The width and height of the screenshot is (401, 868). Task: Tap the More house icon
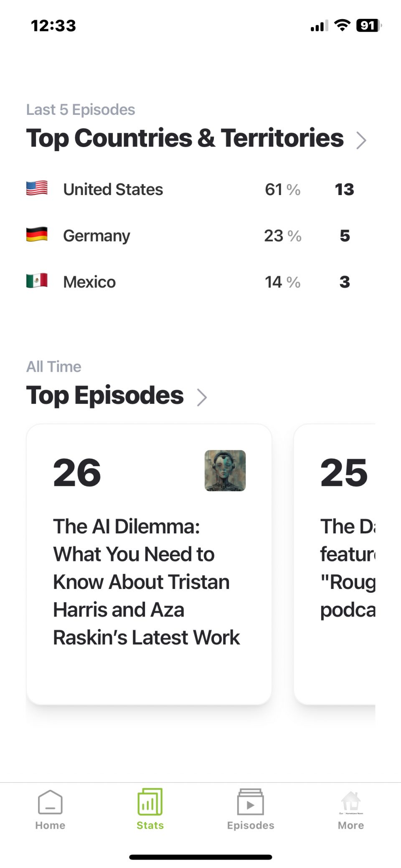tap(351, 802)
